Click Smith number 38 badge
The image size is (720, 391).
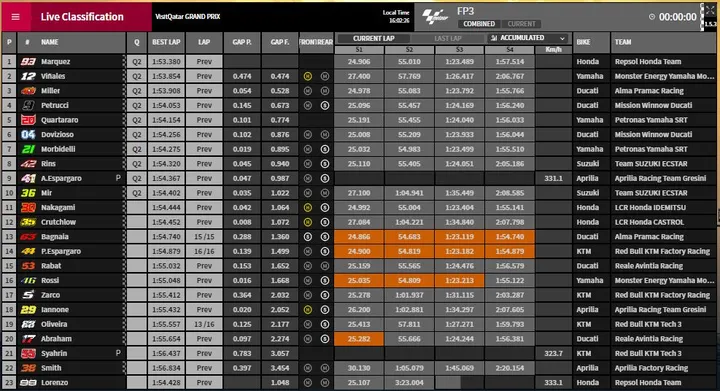[x=28, y=368]
